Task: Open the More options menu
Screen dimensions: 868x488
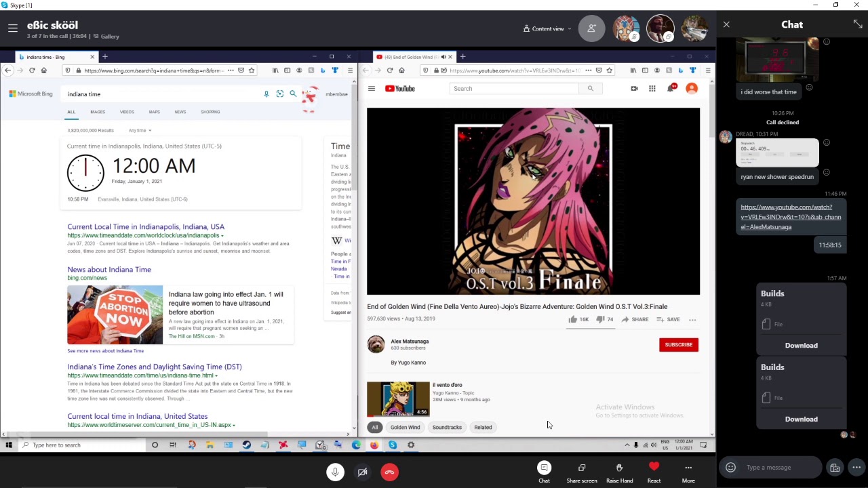Action: pyautogui.click(x=688, y=472)
